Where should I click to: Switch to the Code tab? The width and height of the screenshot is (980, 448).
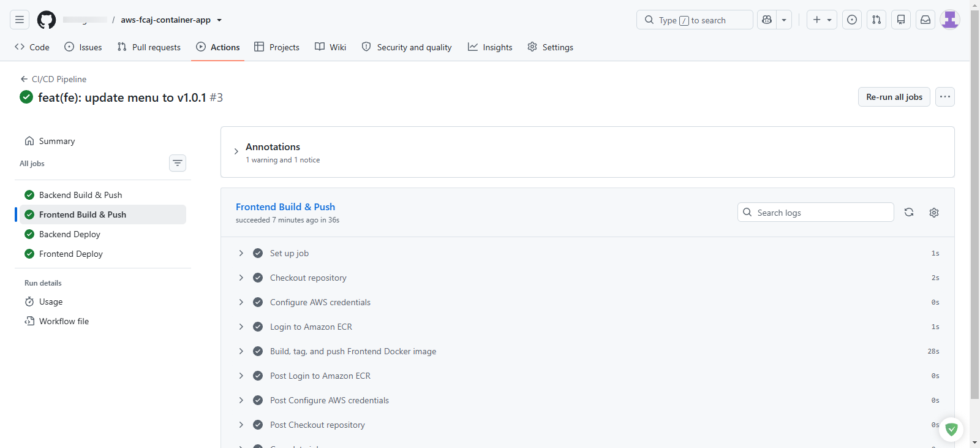[x=32, y=47]
